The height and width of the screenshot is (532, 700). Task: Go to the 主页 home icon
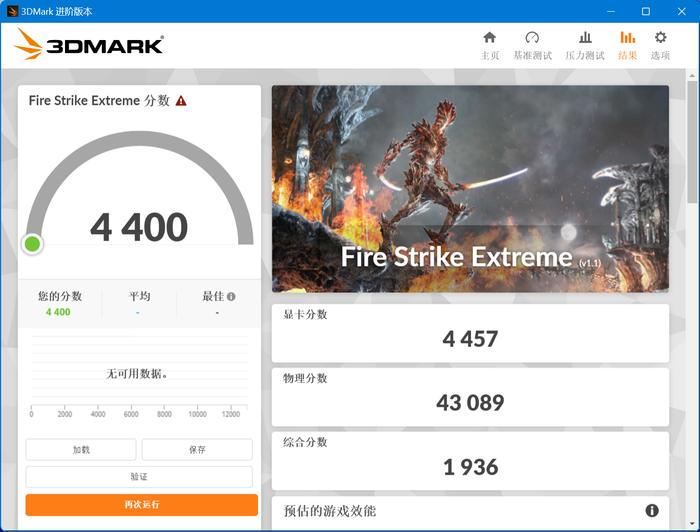coord(490,37)
